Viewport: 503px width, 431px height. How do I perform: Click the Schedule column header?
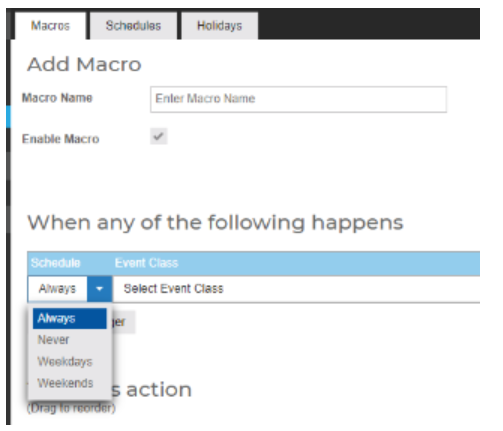(x=55, y=263)
